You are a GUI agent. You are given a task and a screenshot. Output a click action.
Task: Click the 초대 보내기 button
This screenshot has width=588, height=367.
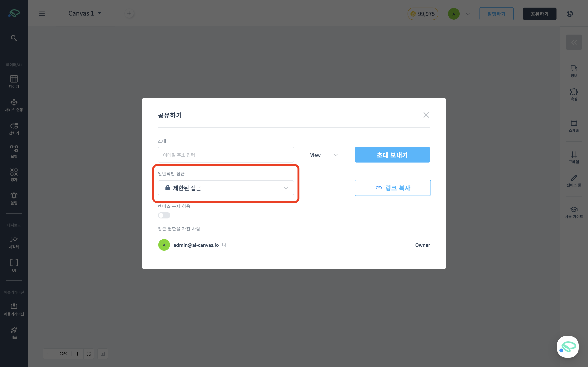tap(392, 155)
